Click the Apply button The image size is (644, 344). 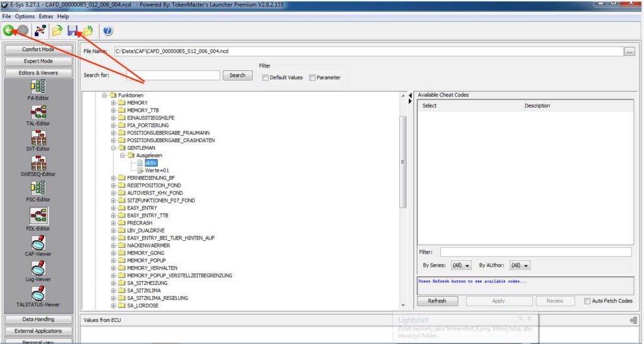(498, 301)
